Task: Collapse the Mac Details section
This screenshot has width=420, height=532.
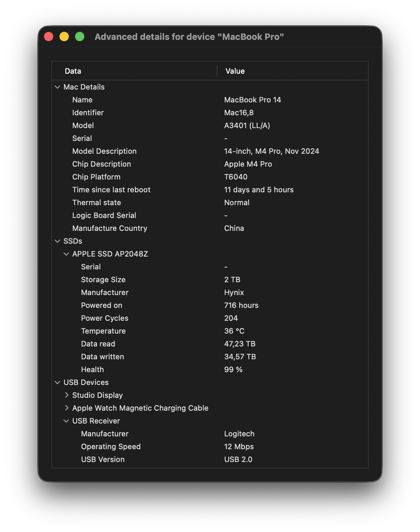Action: pos(57,87)
